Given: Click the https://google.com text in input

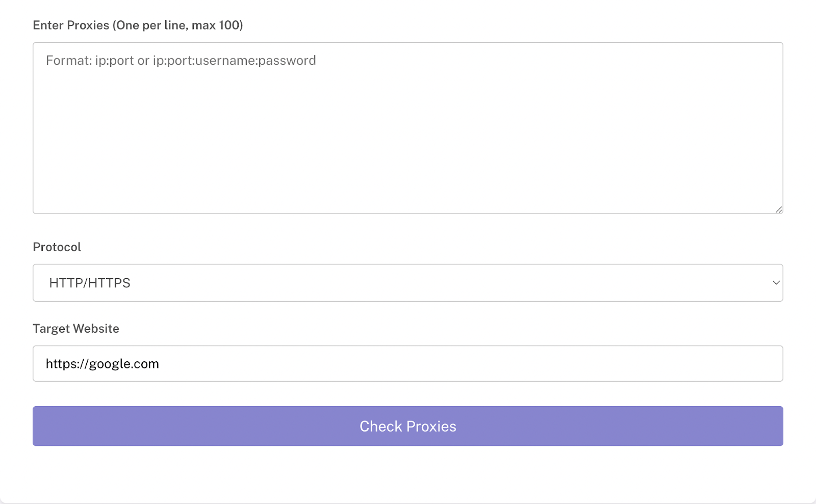Looking at the screenshot, I should click(x=103, y=364).
